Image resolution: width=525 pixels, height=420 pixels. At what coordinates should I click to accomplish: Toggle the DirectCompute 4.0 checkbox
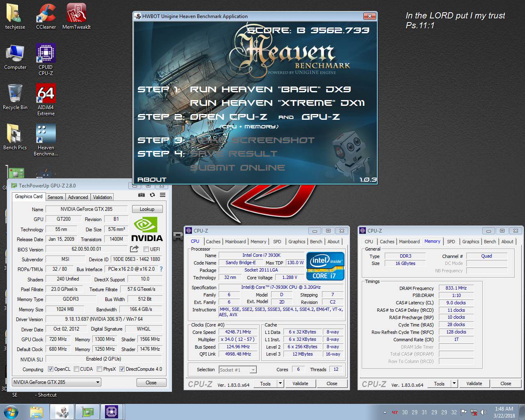coord(122,369)
